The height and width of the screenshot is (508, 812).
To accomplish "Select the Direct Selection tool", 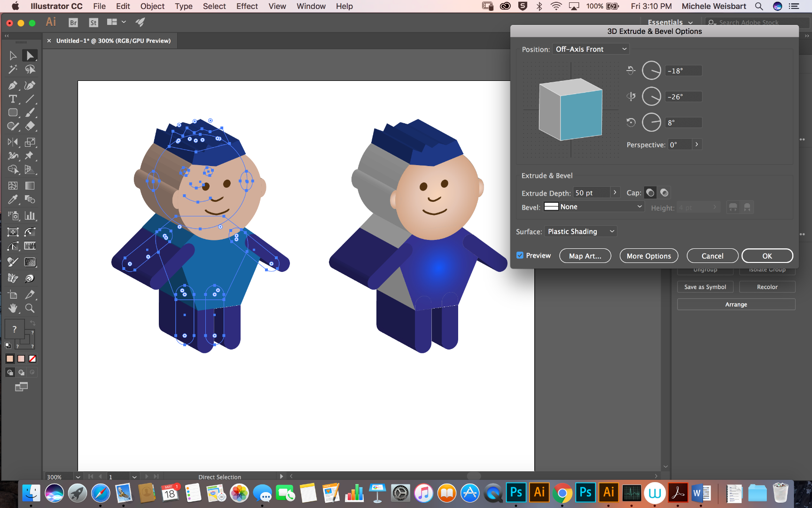I will pyautogui.click(x=30, y=56).
